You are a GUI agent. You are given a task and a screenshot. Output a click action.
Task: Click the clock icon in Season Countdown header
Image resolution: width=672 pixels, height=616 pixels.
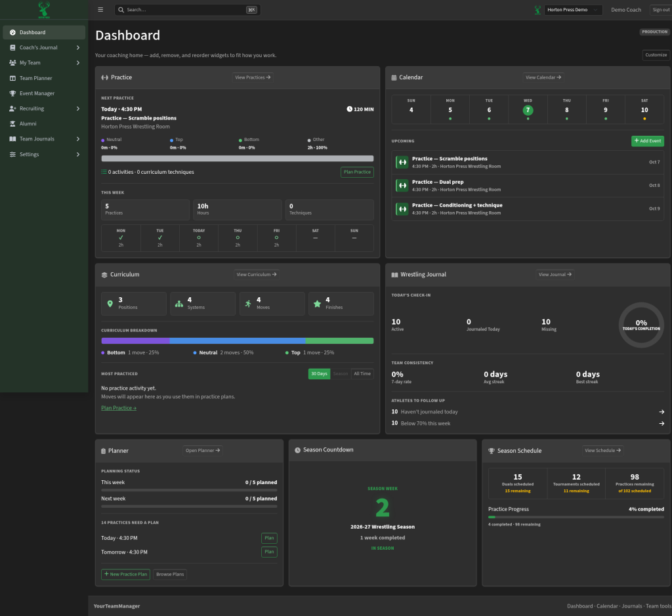297,450
